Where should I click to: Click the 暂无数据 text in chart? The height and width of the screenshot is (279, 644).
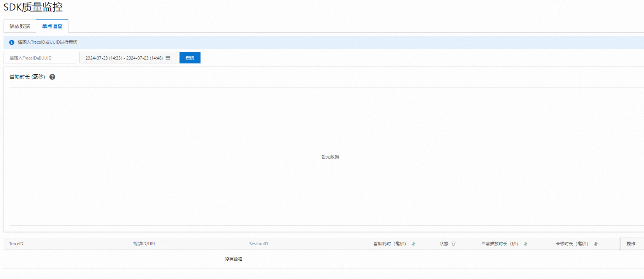pos(330,157)
